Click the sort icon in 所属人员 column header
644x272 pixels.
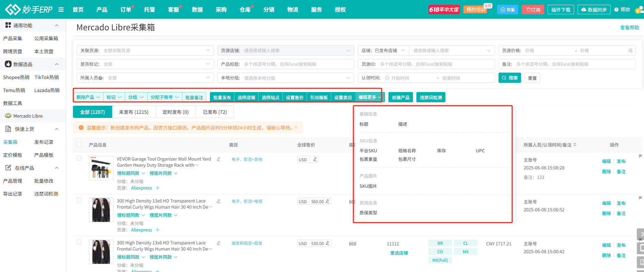575,145
